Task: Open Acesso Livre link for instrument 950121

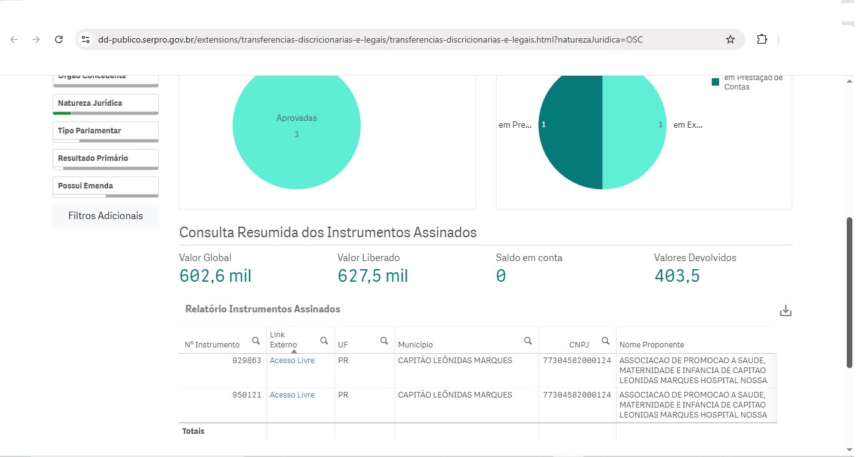Action: (x=292, y=395)
